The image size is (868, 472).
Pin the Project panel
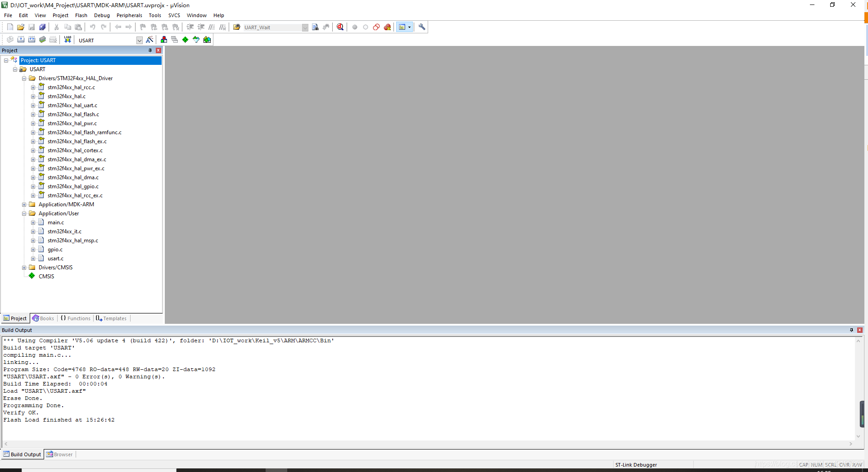click(150, 50)
